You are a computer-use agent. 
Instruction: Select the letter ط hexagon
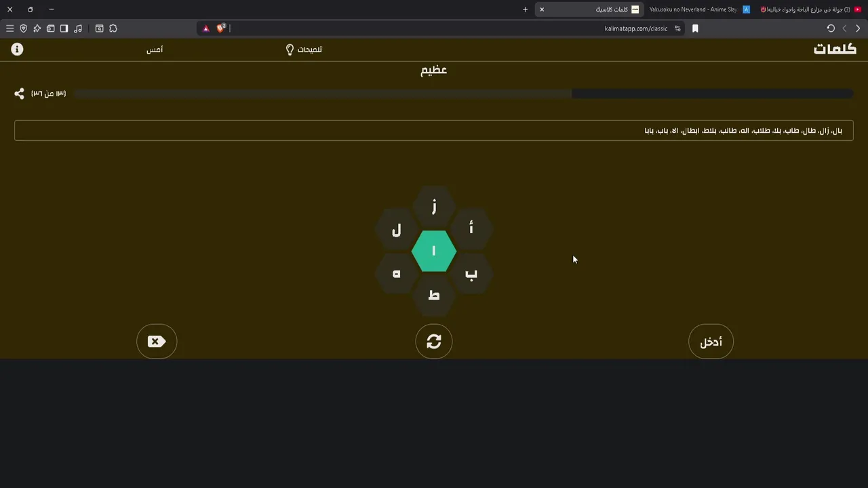(434, 295)
